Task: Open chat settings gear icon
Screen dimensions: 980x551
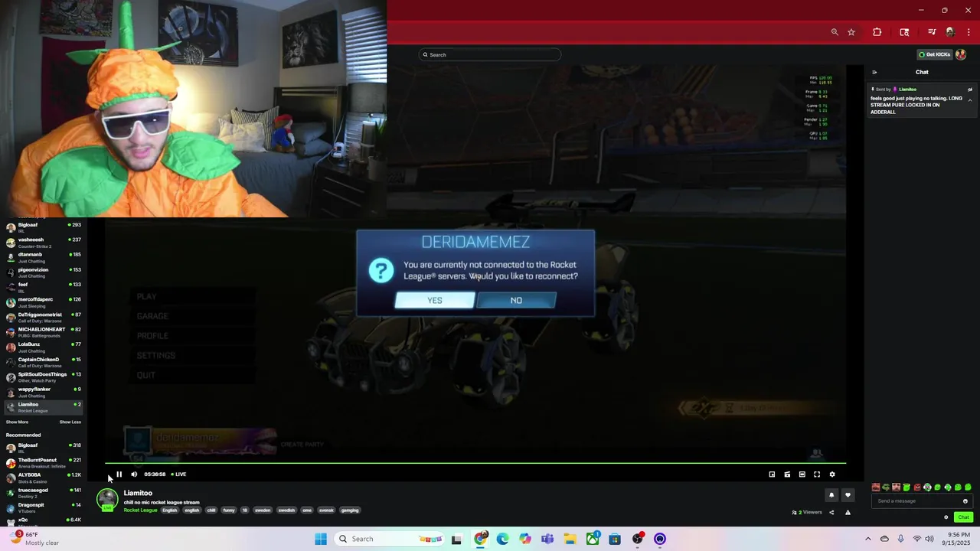Action: click(x=946, y=517)
